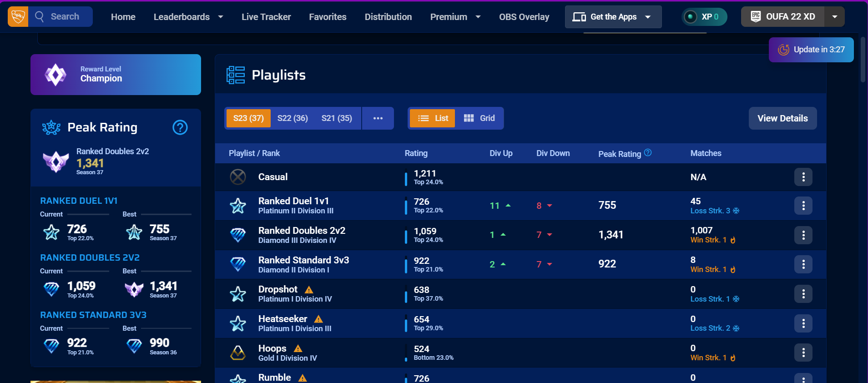This screenshot has width=868, height=383.
Task: Click the Ranked Doubles 2v2 diamond icon
Action: (x=238, y=235)
